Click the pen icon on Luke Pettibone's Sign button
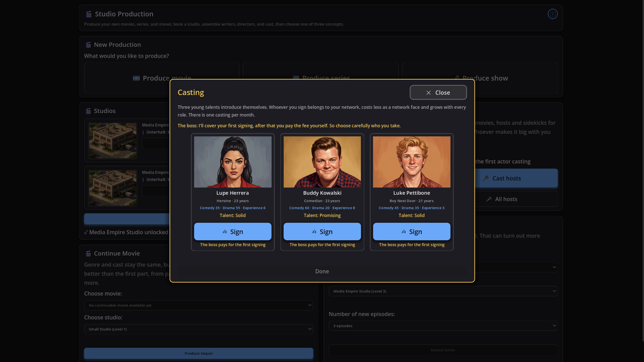 pyautogui.click(x=404, y=232)
